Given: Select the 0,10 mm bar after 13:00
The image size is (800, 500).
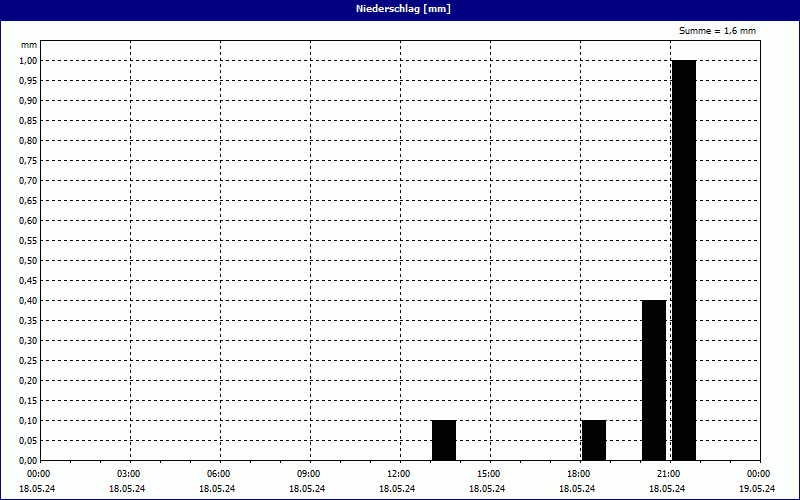Looking at the screenshot, I should (444, 440).
